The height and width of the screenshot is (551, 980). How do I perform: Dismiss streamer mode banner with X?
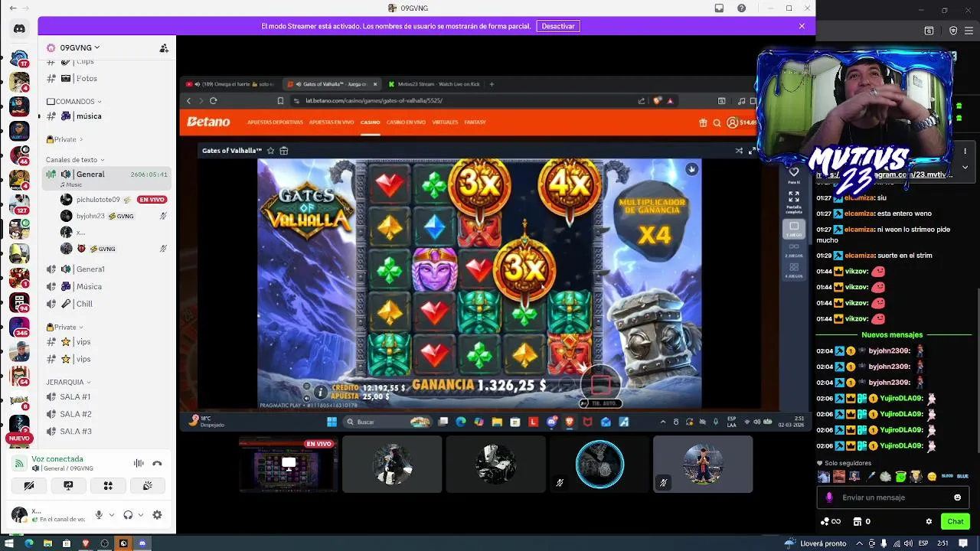pyautogui.click(x=802, y=26)
